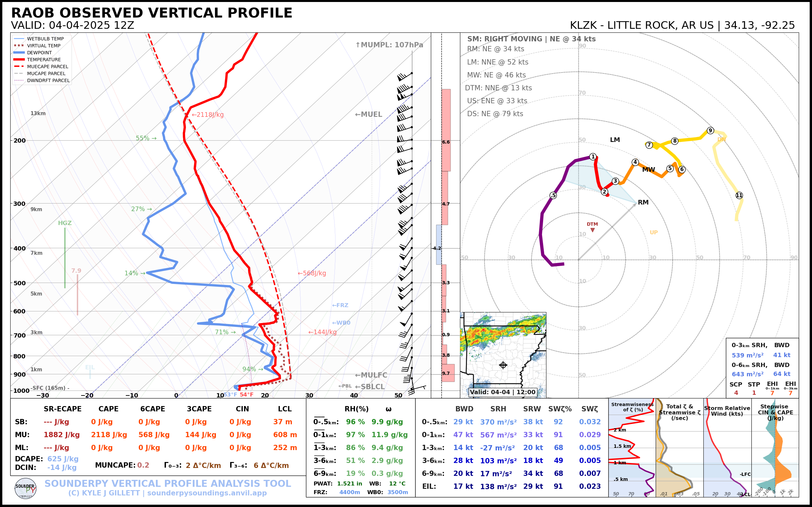This screenshot has height=507, width=812.
Task: Click the DTM red triangle marker
Action: (592, 230)
